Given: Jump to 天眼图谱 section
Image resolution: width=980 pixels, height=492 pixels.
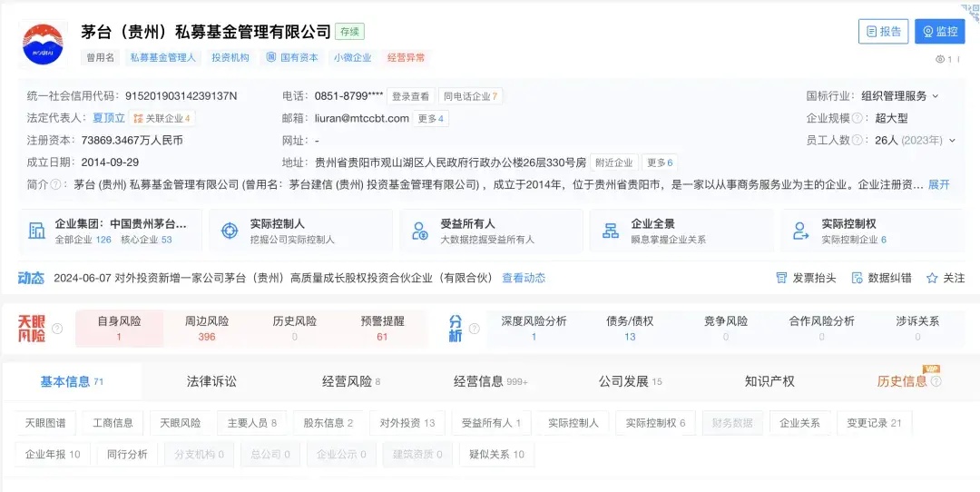Looking at the screenshot, I should [45, 423].
